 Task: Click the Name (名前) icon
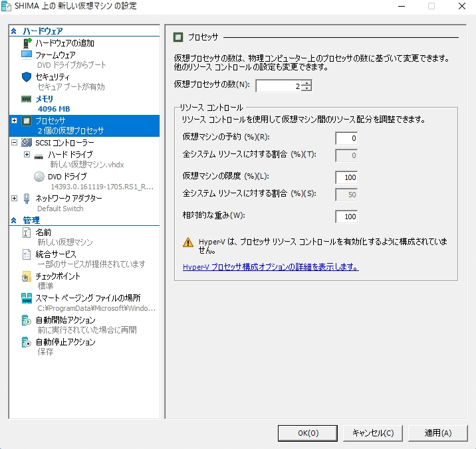[27, 232]
